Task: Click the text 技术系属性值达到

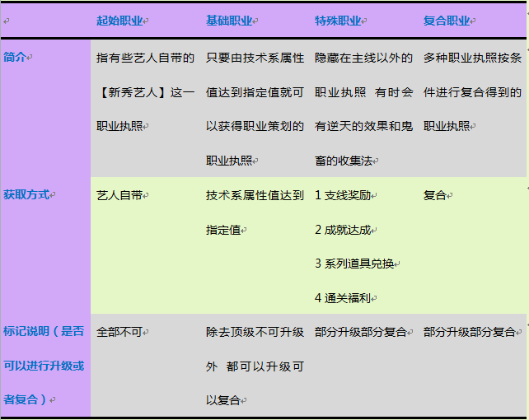Action: click(255, 195)
